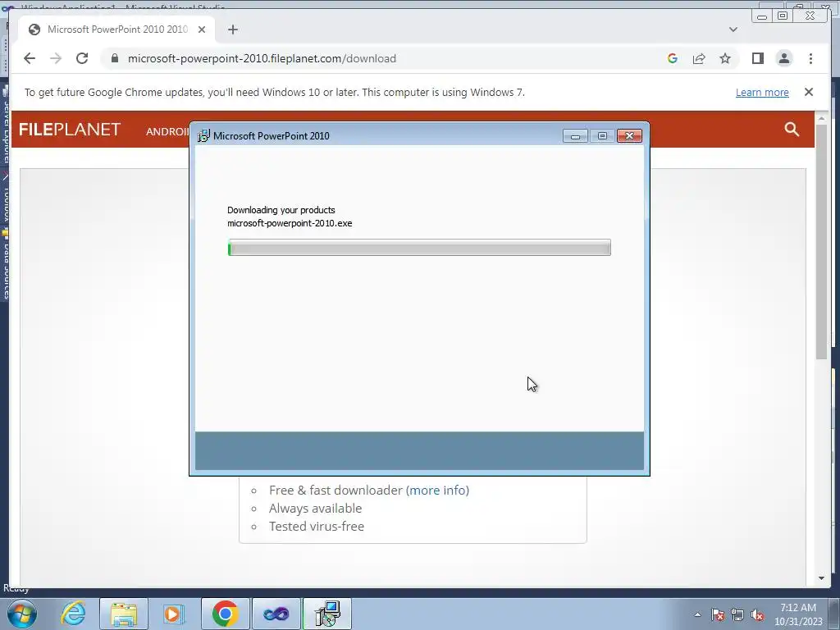The image size is (840, 630).
Task: Close the PowerPoint 2010 installer window
Action: [x=629, y=136]
